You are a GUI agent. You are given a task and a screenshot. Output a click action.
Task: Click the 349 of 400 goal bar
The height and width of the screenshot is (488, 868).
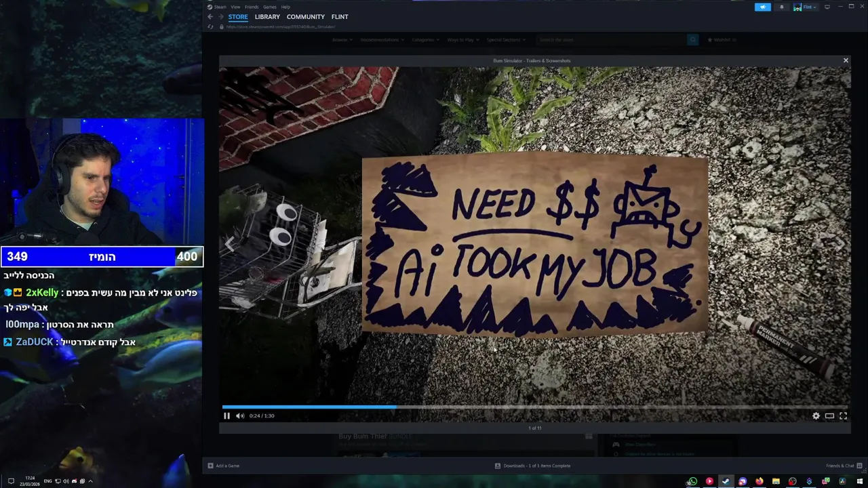click(x=102, y=257)
